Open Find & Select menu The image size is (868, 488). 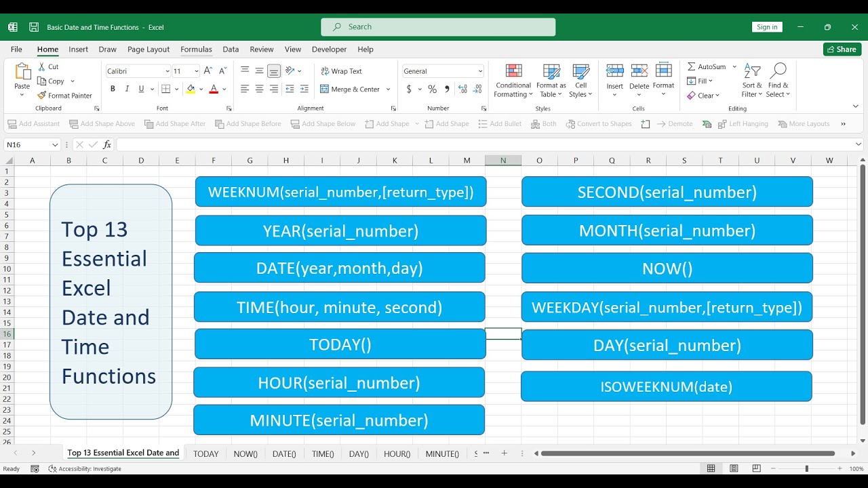(x=778, y=81)
